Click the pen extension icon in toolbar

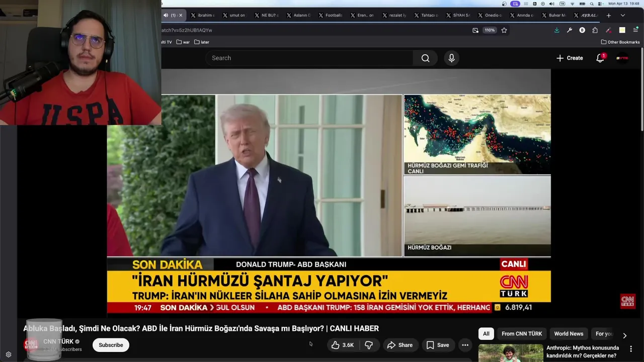coord(609,30)
